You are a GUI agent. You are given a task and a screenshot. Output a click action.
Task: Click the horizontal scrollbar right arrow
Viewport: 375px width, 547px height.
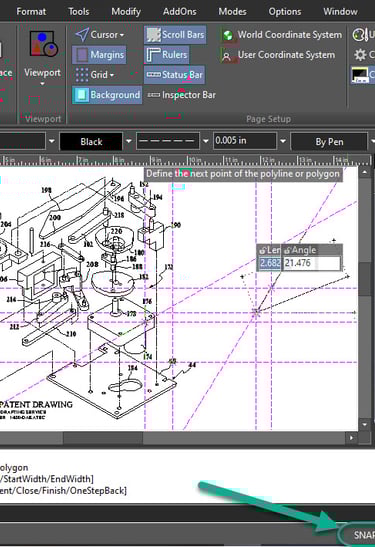pos(351,437)
